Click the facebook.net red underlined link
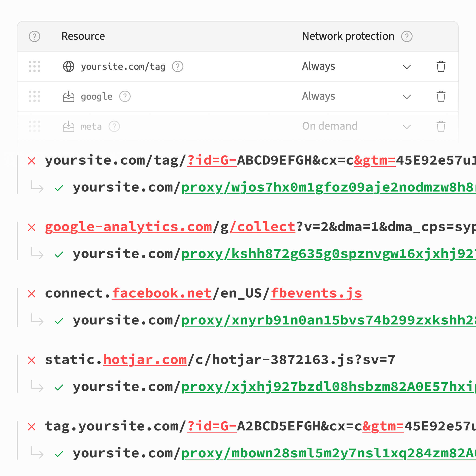 pyautogui.click(x=162, y=293)
